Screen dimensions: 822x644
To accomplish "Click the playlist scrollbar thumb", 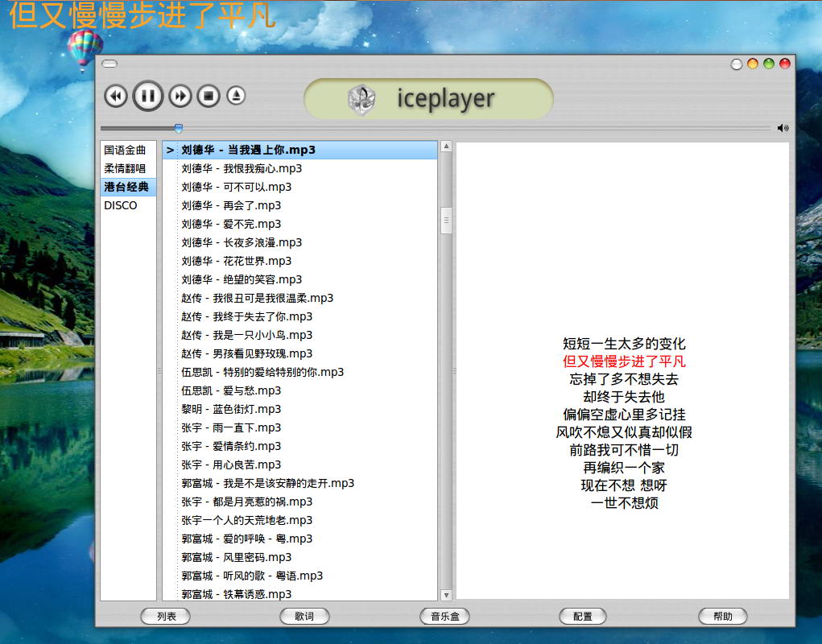I will [x=446, y=221].
